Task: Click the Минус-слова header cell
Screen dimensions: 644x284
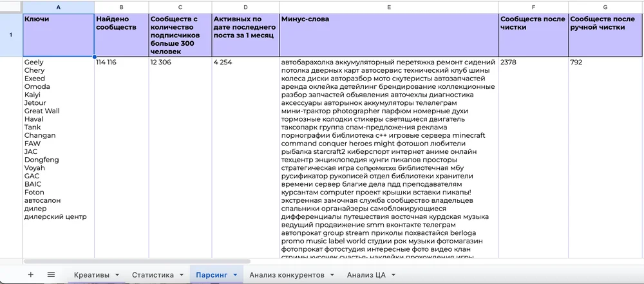Action: click(389, 35)
